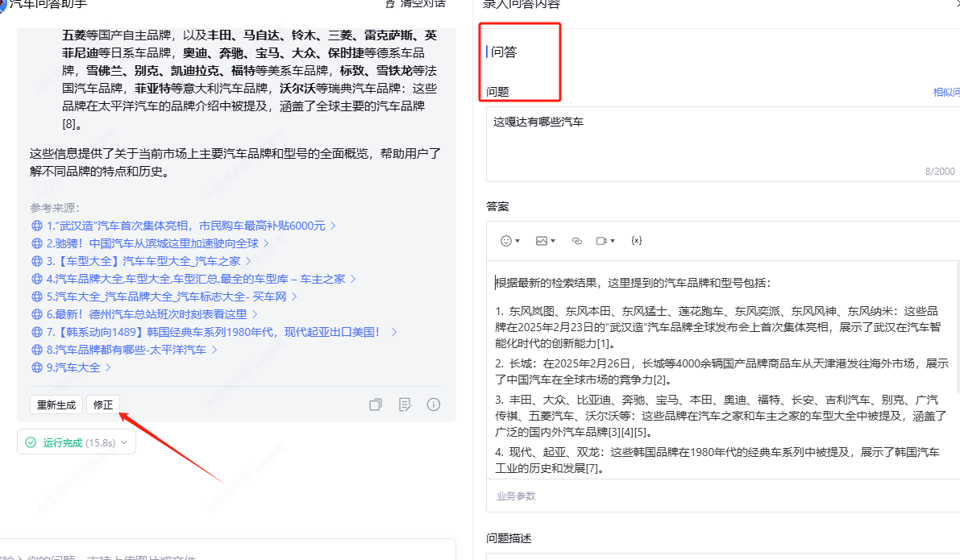
Task: Click globe icon beside reference 8
Action: 37,350
